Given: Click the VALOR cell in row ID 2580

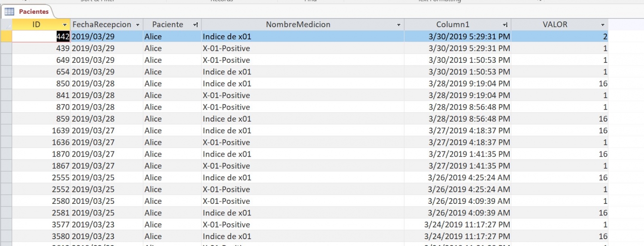Looking at the screenshot, I should [x=560, y=201].
